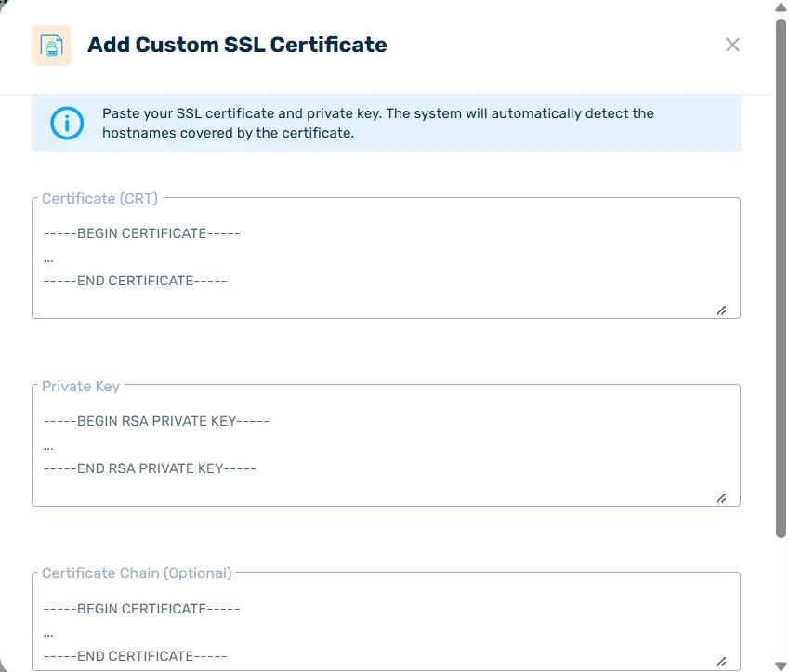The image size is (789, 672).
Task: Click the scrollbar up arrow
Action: point(781,7)
